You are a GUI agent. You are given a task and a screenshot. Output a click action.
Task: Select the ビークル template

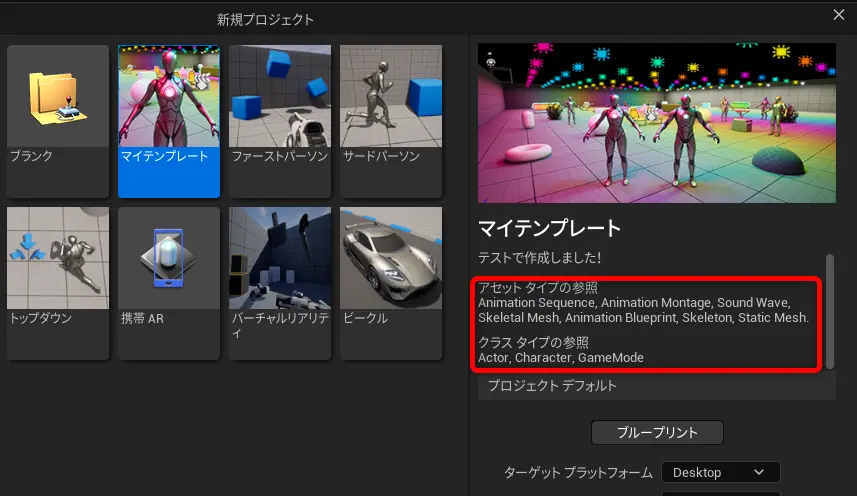pyautogui.click(x=391, y=283)
